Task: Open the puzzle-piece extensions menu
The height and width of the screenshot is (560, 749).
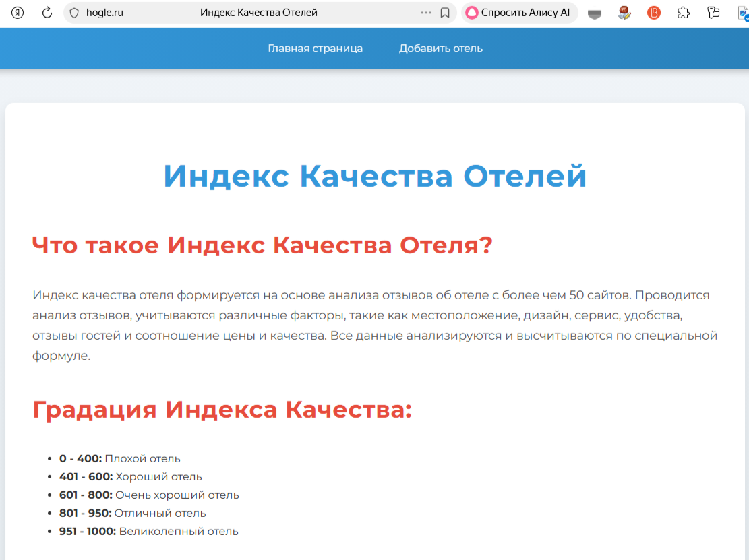Action: click(x=684, y=13)
